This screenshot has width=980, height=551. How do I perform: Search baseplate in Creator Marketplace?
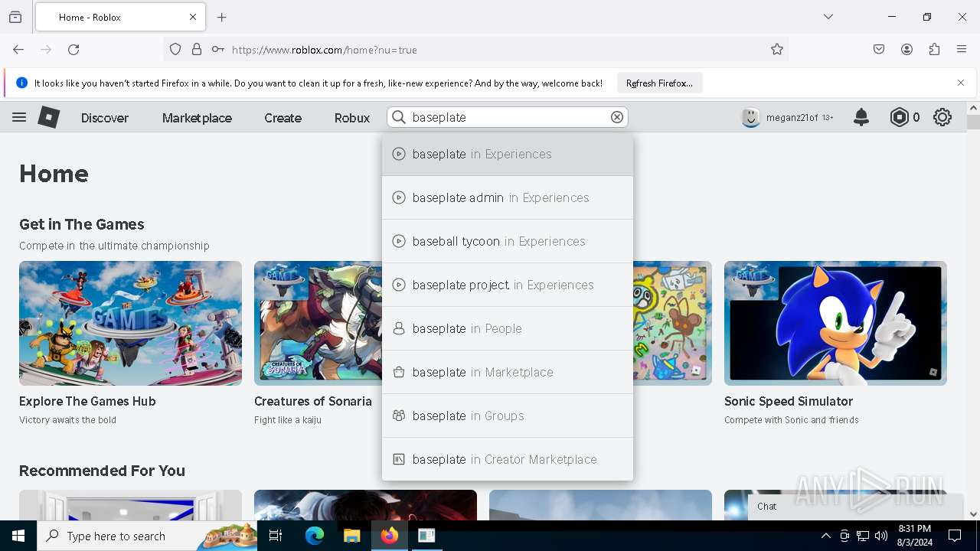click(x=508, y=459)
